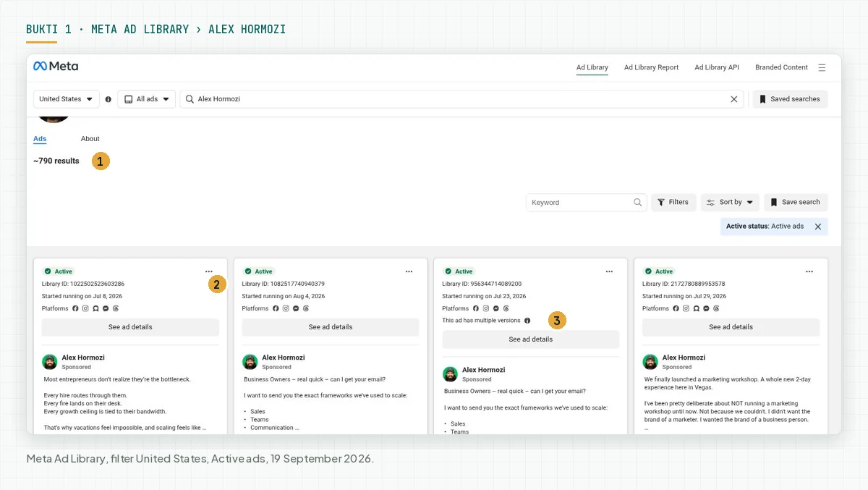Click Messenger platform icon on Jul 8 ad
Viewport: 868px width, 490px height.
coord(106,308)
